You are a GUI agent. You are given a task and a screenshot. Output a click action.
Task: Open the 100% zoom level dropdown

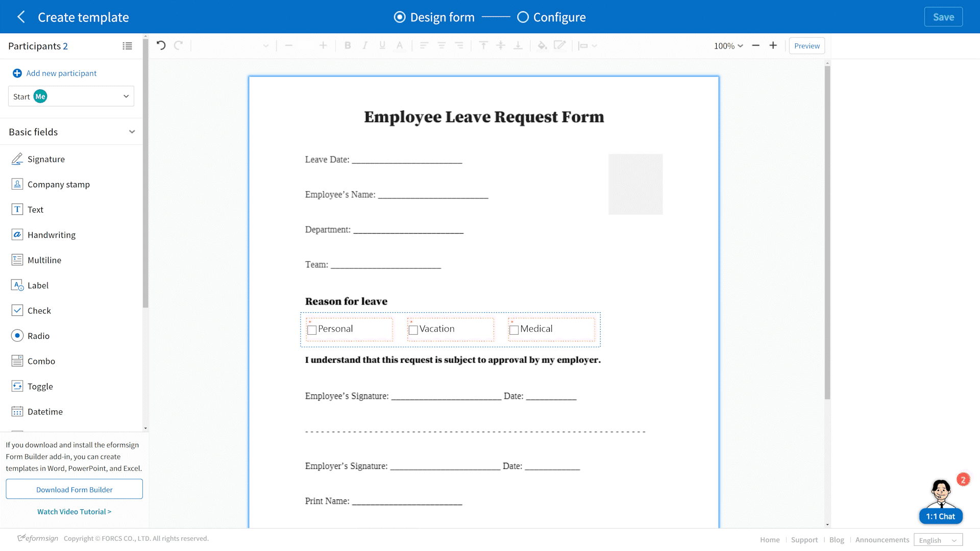(x=728, y=46)
